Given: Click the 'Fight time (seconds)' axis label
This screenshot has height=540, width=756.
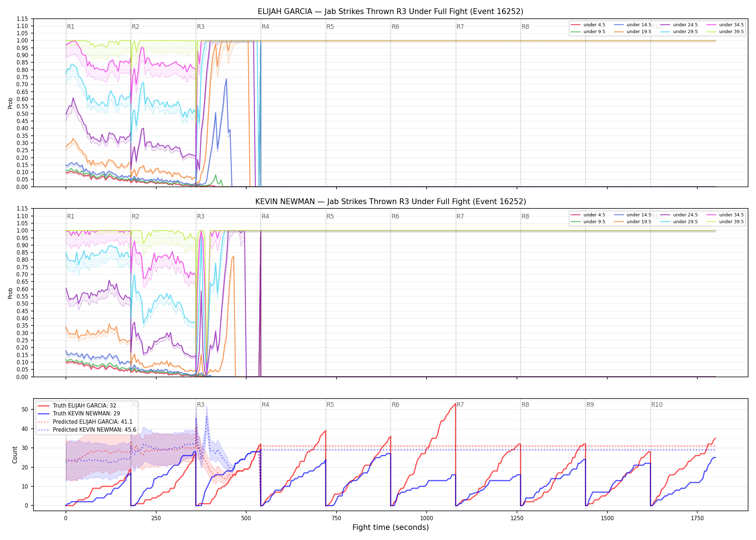Looking at the screenshot, I should [x=391, y=527].
